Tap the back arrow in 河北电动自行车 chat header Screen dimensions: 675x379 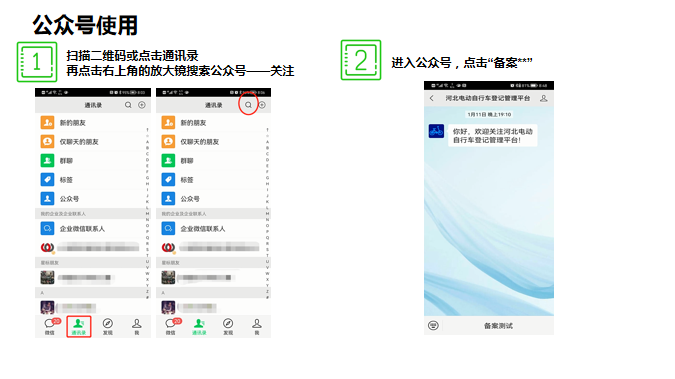point(432,98)
